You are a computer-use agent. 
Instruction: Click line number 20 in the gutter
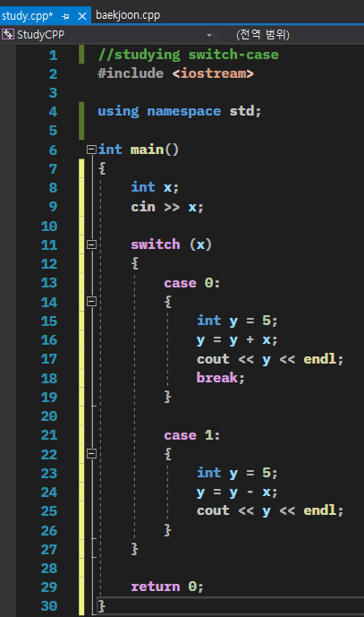click(49, 416)
